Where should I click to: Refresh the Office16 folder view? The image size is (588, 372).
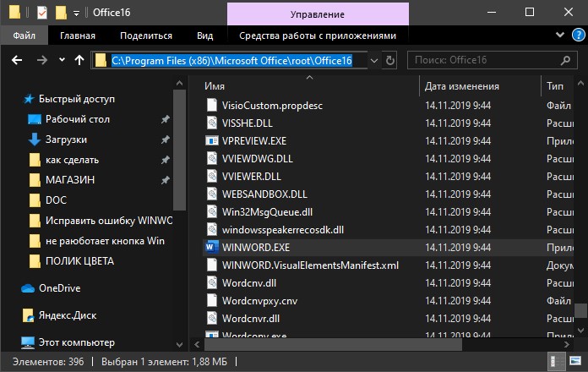point(390,60)
